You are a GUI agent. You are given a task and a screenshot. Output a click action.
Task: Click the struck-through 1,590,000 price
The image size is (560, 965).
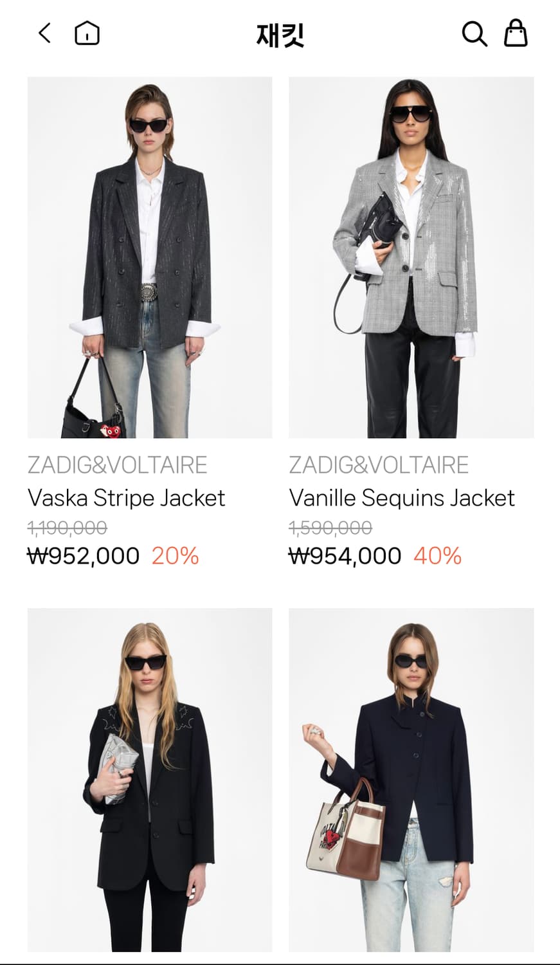(330, 528)
